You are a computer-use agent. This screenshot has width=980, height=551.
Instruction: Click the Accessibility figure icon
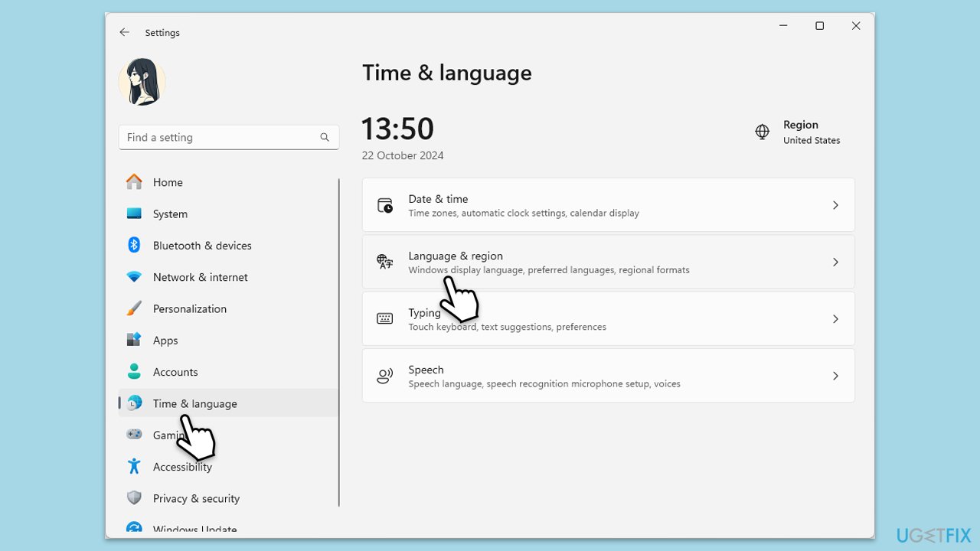coord(134,466)
